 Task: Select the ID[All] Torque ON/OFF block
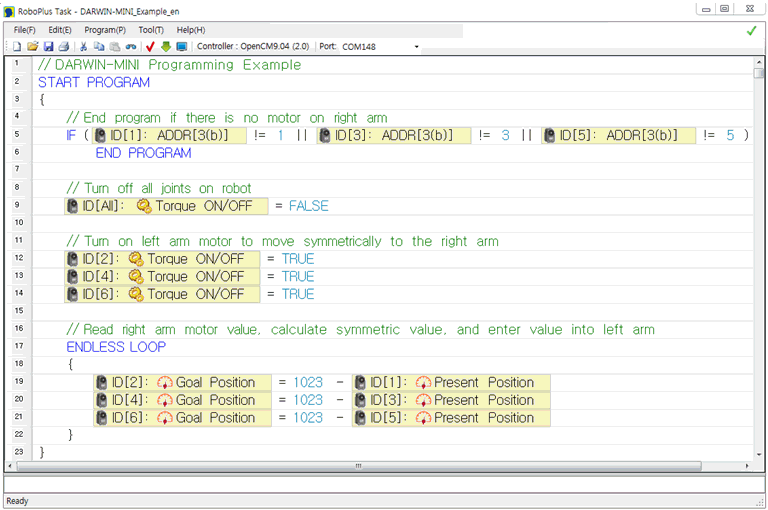coord(166,206)
